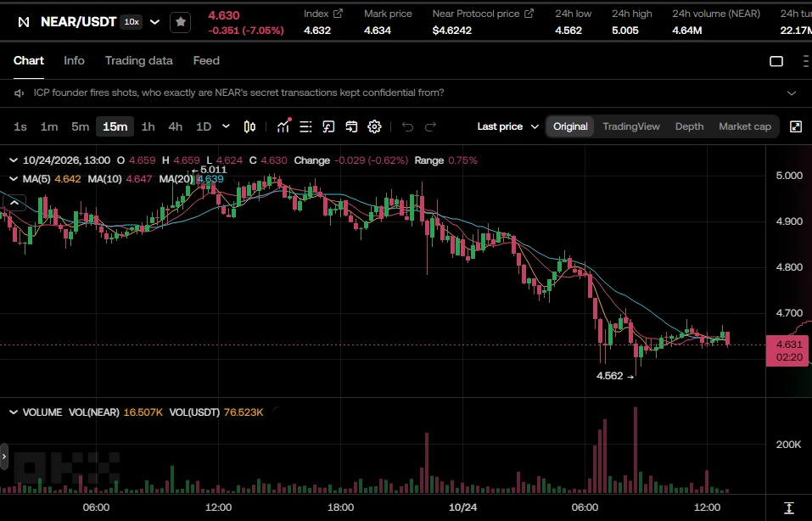
Task: Open the NEAR/USDT pair selector chevron
Action: click(x=154, y=22)
